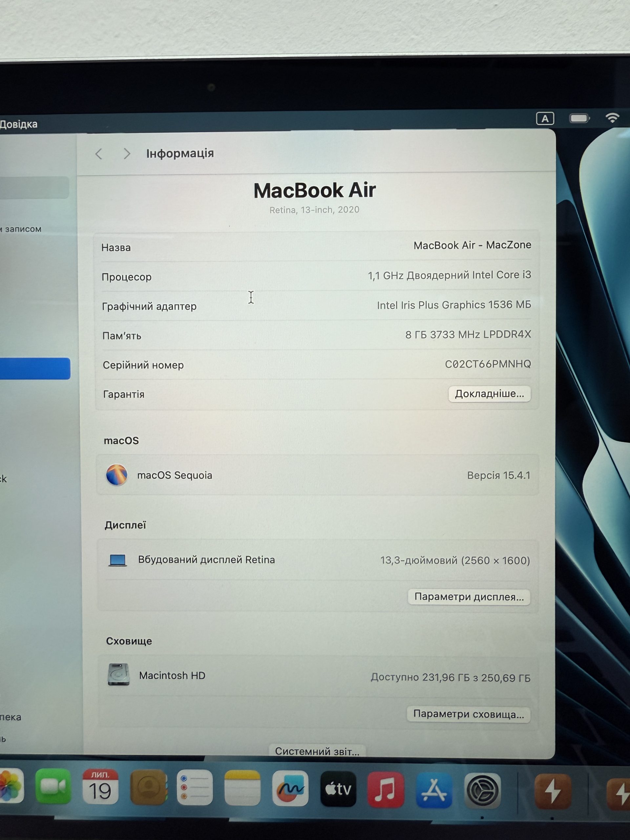Click Intel Iris Plus Graphics 1536 МБ
The height and width of the screenshot is (840, 630).
tap(454, 305)
